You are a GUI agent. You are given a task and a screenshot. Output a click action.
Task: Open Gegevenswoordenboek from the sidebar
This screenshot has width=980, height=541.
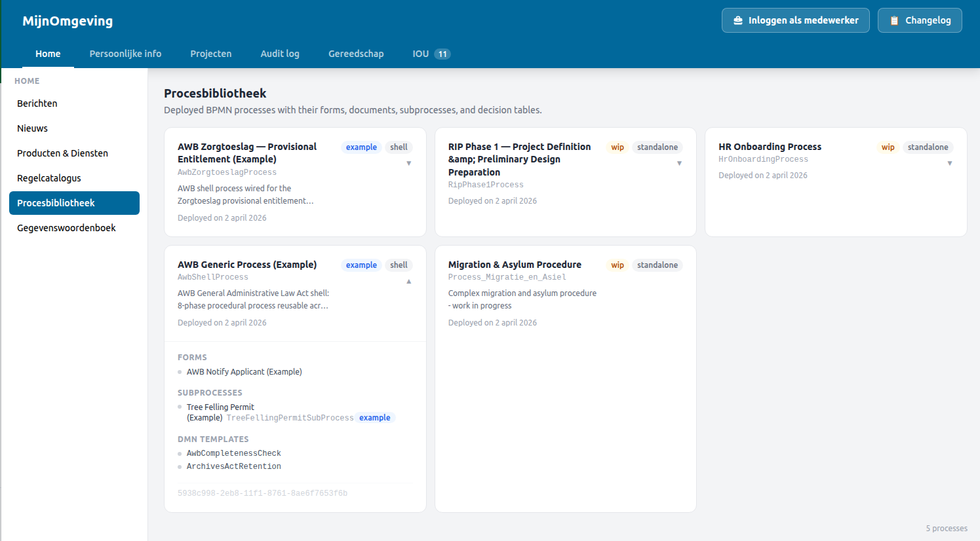pyautogui.click(x=67, y=227)
